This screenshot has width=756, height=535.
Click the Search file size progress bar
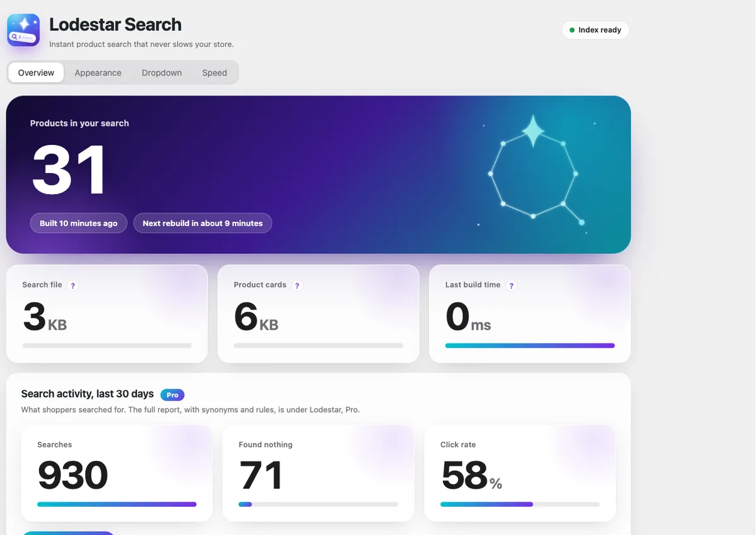(x=107, y=345)
